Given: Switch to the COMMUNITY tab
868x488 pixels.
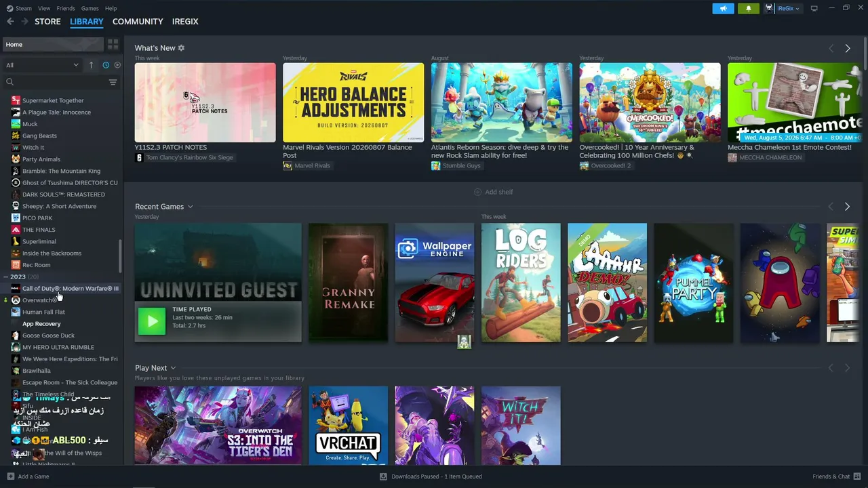Looking at the screenshot, I should (138, 22).
